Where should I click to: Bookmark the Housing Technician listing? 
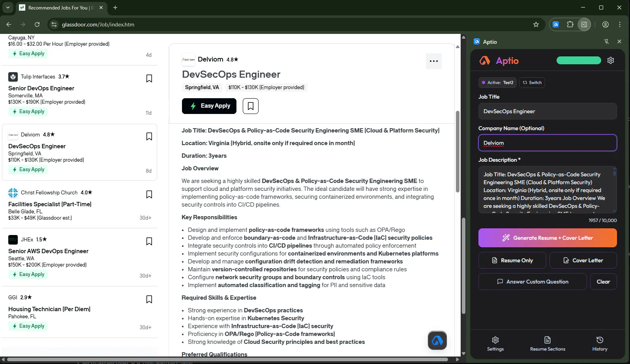pos(149,299)
